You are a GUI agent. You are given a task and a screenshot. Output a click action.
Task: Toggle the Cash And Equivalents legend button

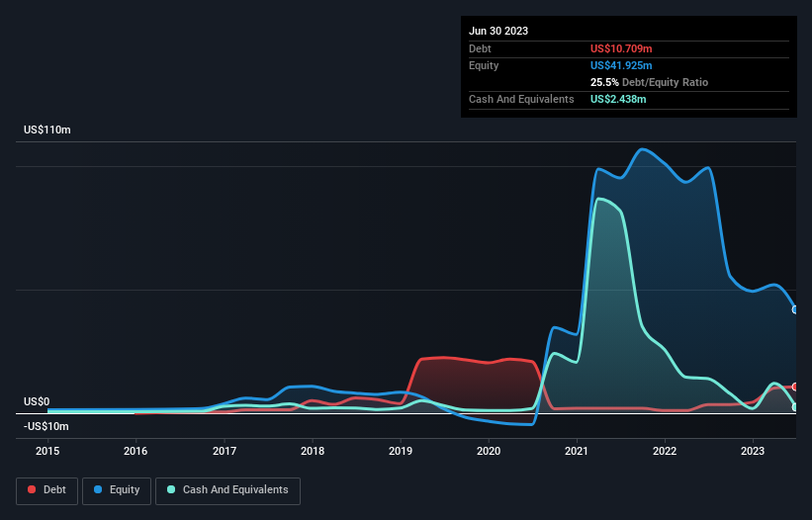(227, 490)
